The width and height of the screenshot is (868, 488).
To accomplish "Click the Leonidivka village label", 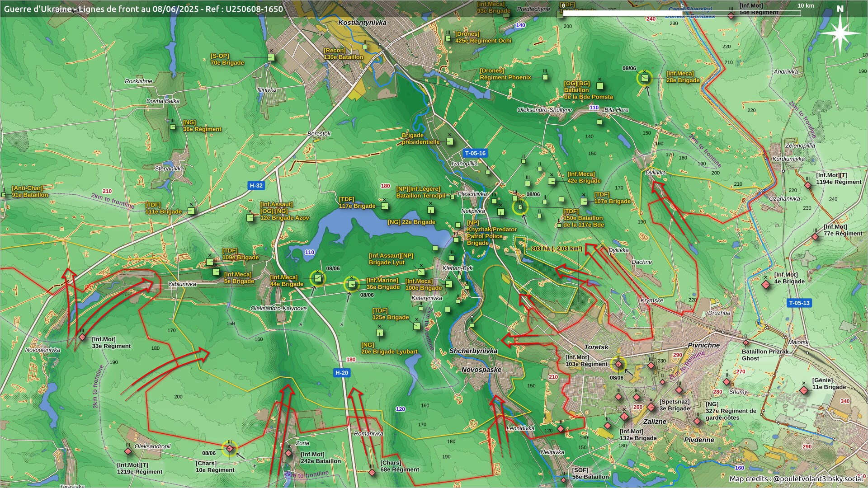I will click(520, 428).
